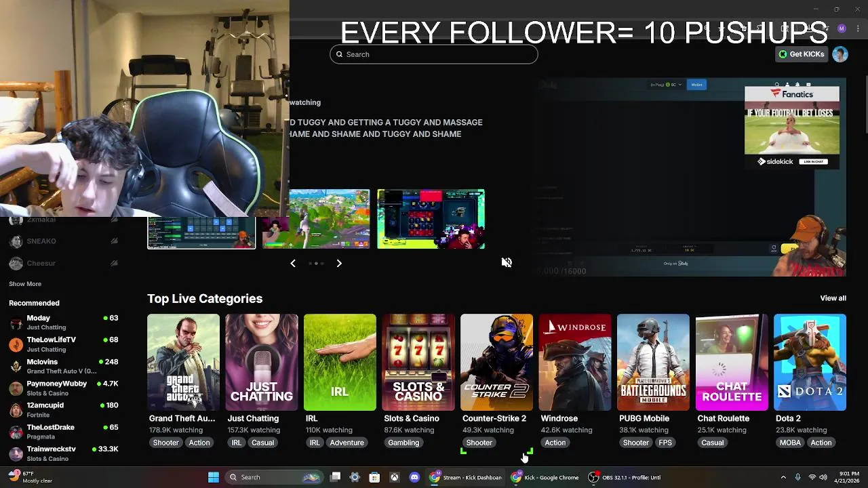Open 12amcupid's avatar in the sidebar
This screenshot has height=488, width=868.
(x=16, y=410)
